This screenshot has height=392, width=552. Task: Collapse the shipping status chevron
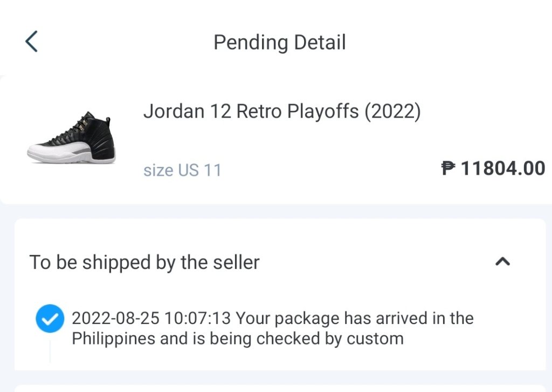(x=502, y=262)
